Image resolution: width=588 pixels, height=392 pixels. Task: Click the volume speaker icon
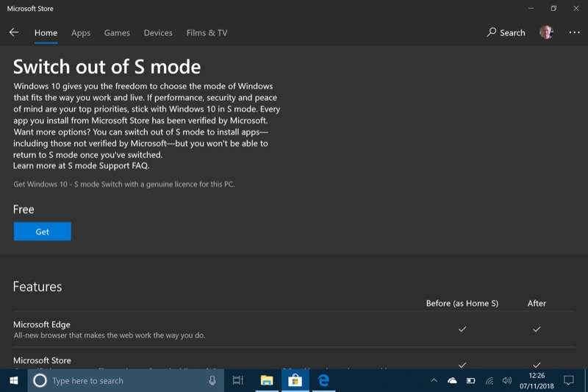(507, 381)
